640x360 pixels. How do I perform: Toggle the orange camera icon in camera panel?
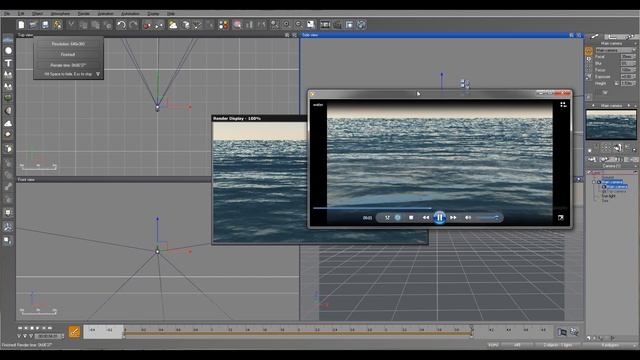(x=589, y=51)
